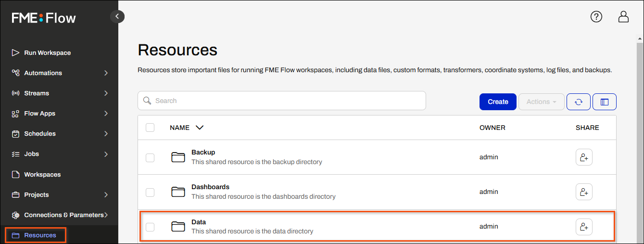Expand the Streams menu chevron
The height and width of the screenshot is (244, 644).
[x=106, y=93]
